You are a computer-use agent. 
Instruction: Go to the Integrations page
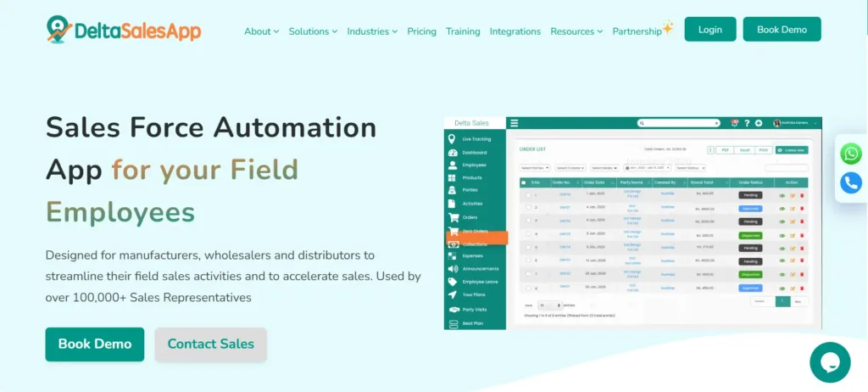tap(515, 31)
